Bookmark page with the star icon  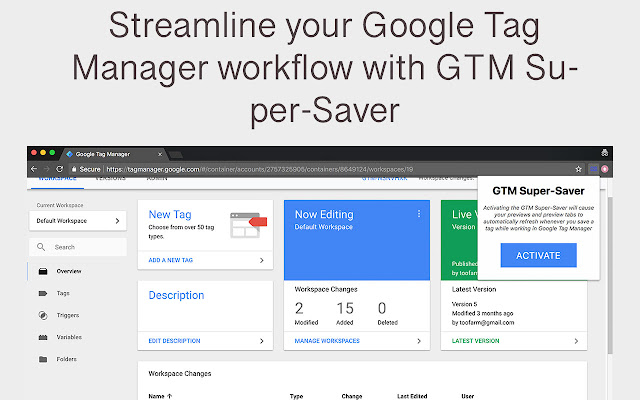click(x=578, y=169)
